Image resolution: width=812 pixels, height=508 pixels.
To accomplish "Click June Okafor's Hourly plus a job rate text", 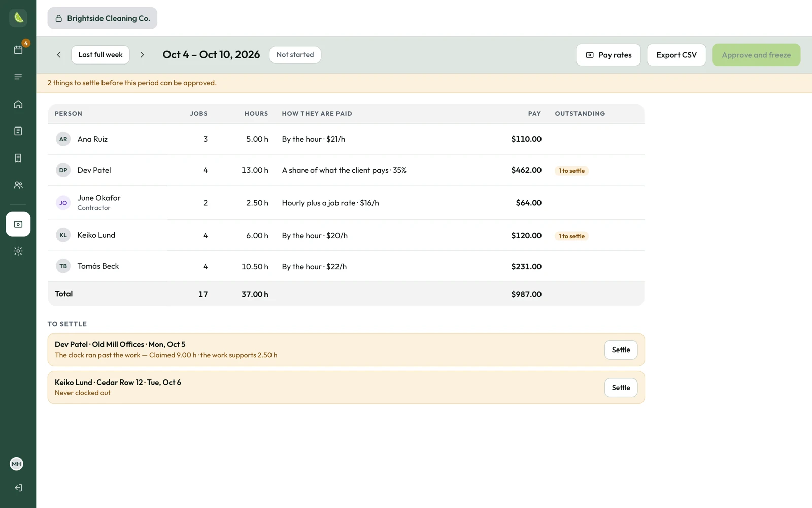I will click(x=330, y=203).
